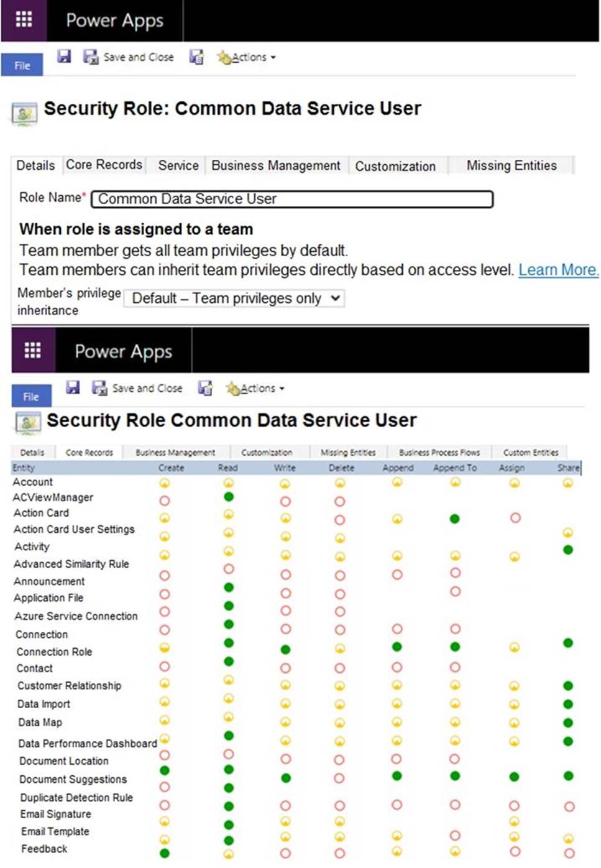Image resolution: width=601 pixels, height=868 pixels.
Task: Click security role icon beside 'Security Role:' title
Action: 24,114
